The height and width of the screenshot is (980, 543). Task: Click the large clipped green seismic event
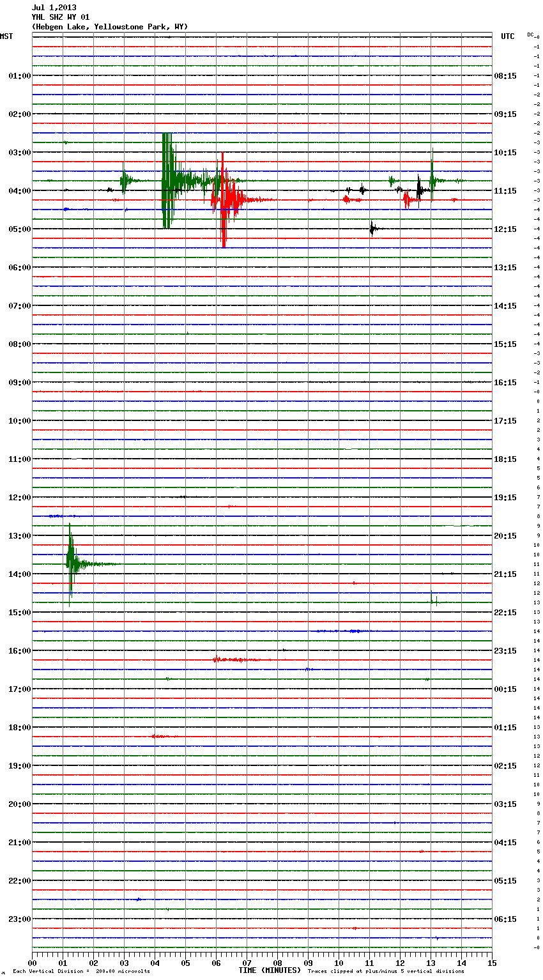pos(167,180)
